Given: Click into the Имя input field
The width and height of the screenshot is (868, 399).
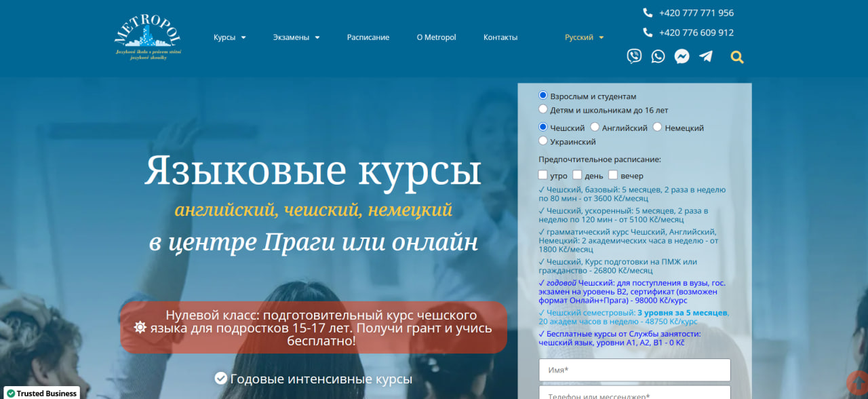Looking at the screenshot, I should (635, 370).
